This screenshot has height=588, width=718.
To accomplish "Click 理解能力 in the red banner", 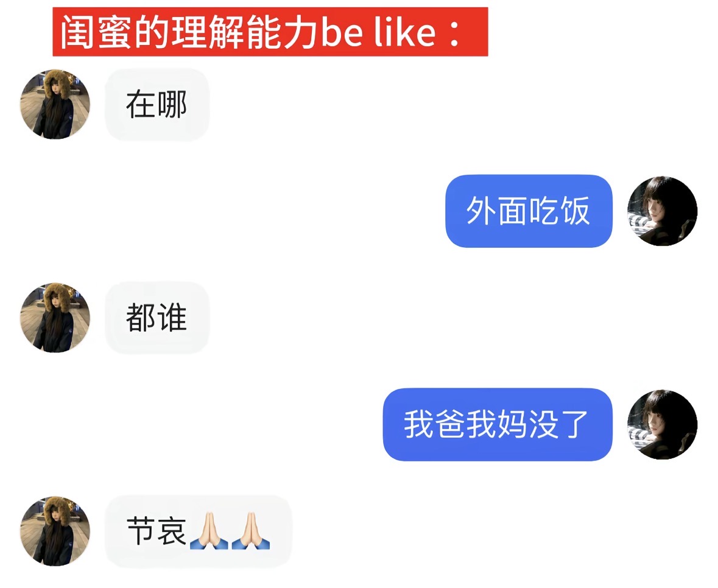I will (245, 32).
